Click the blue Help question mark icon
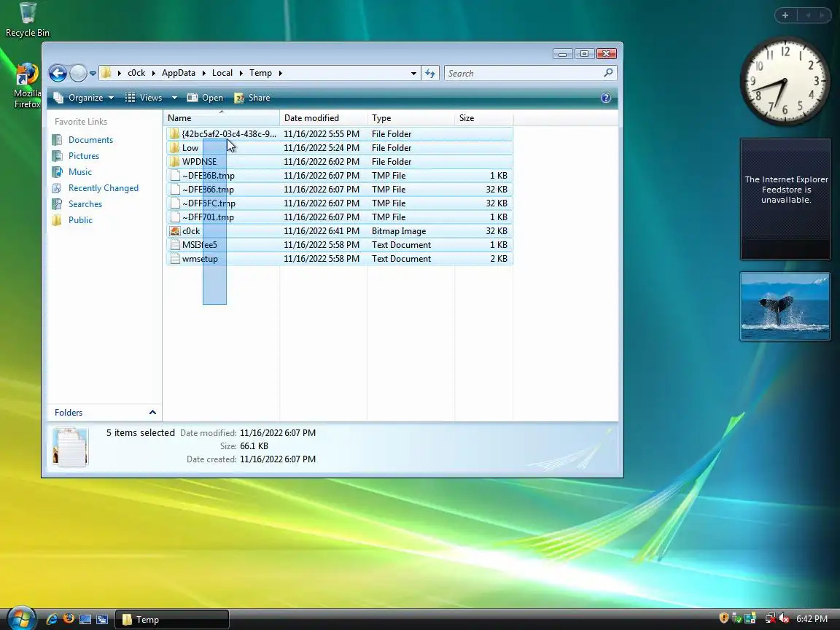This screenshot has height=630, width=840. (605, 98)
